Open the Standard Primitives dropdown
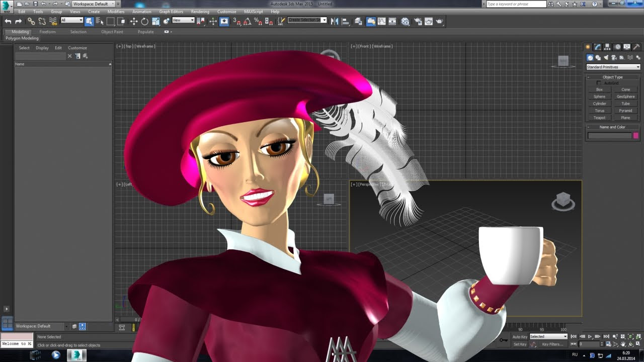This screenshot has height=362, width=644. (613, 67)
